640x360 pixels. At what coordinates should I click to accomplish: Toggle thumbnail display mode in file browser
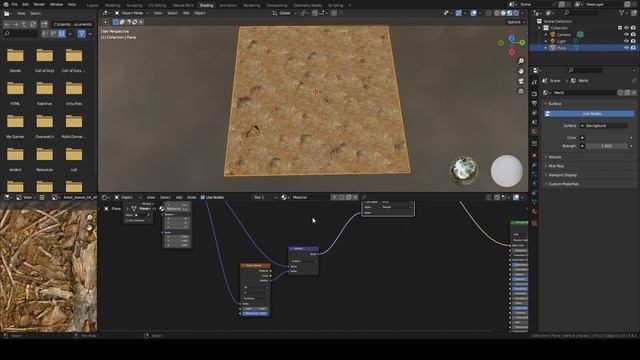point(62,33)
